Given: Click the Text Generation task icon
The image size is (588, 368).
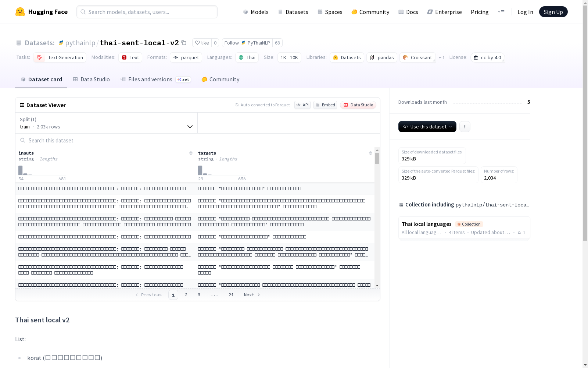Looking at the screenshot, I should [x=39, y=57].
